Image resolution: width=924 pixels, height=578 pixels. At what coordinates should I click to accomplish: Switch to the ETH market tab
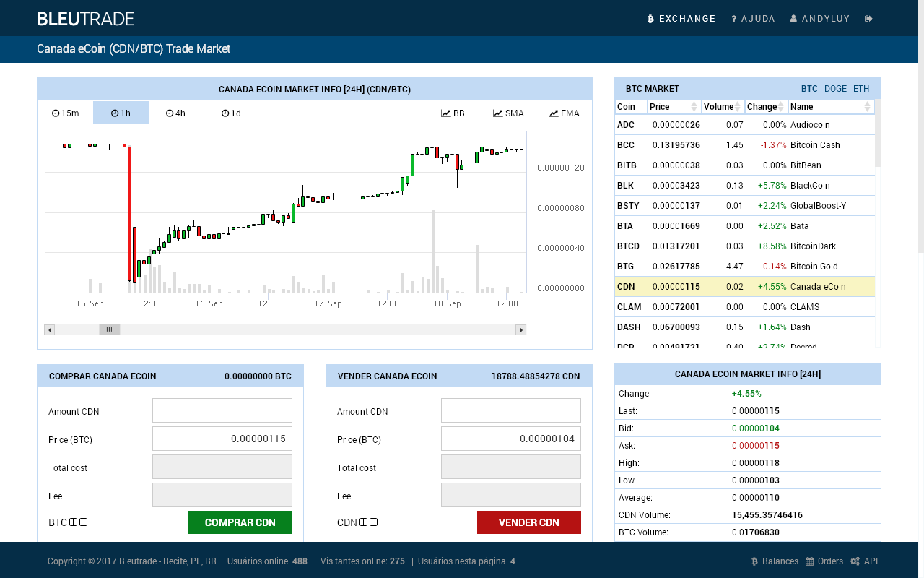click(861, 89)
